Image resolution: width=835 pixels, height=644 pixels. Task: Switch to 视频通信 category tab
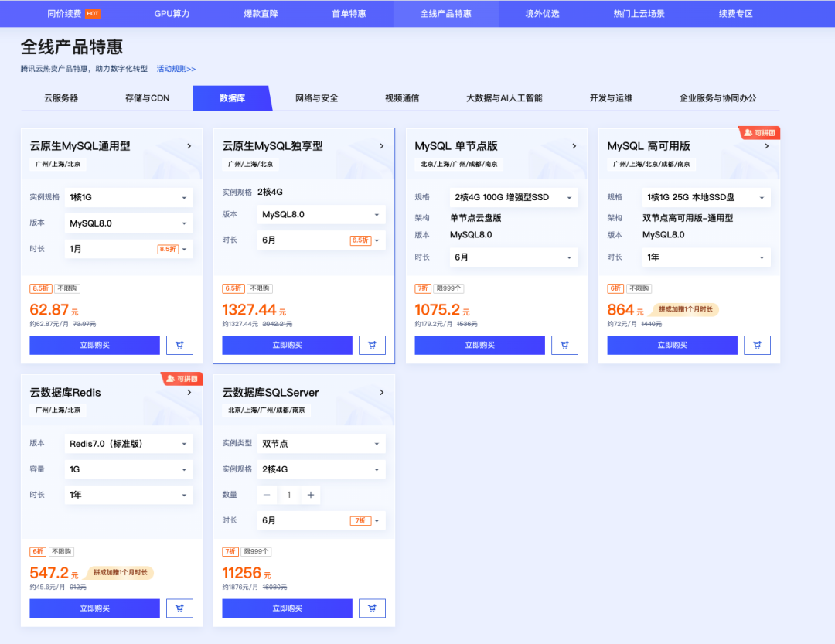point(402,98)
